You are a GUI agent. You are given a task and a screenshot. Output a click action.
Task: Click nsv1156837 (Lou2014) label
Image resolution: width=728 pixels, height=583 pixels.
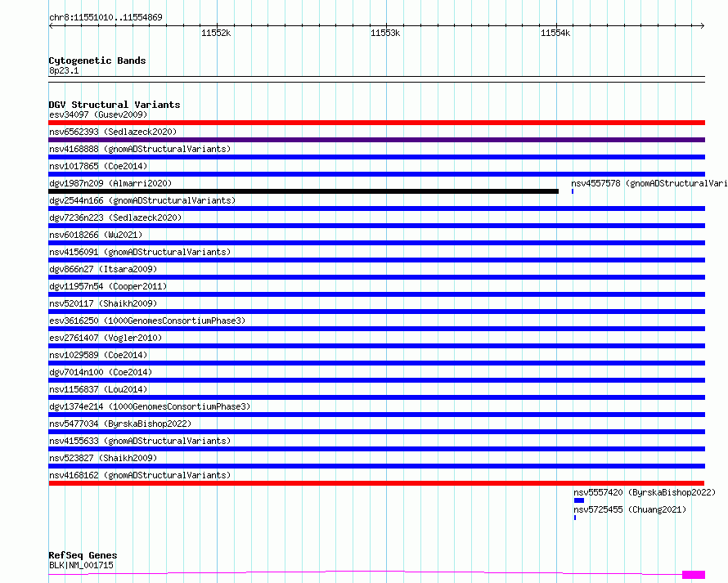click(98, 389)
